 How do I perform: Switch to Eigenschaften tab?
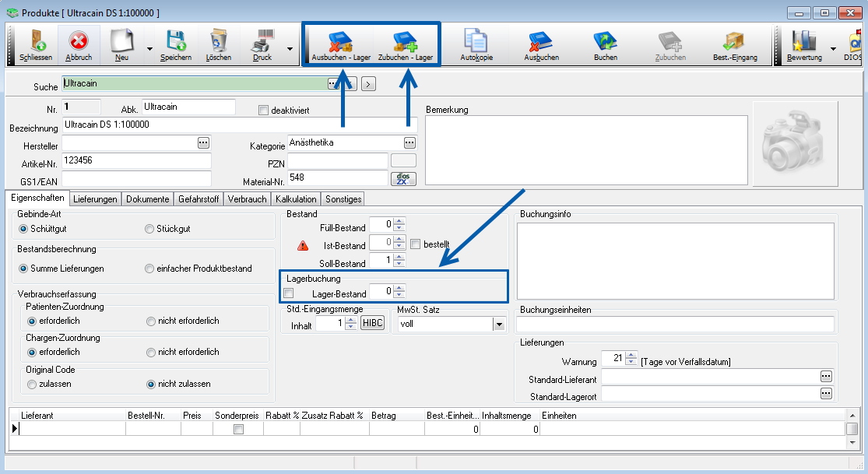(x=37, y=198)
